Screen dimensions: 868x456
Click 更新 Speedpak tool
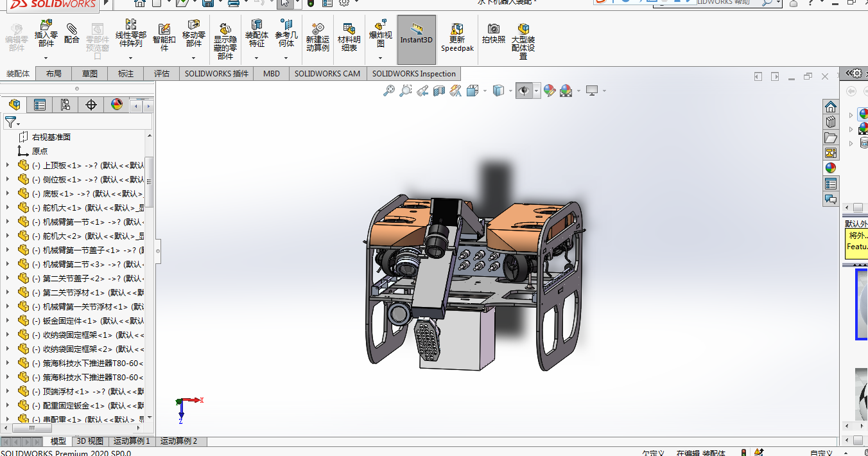coord(457,37)
